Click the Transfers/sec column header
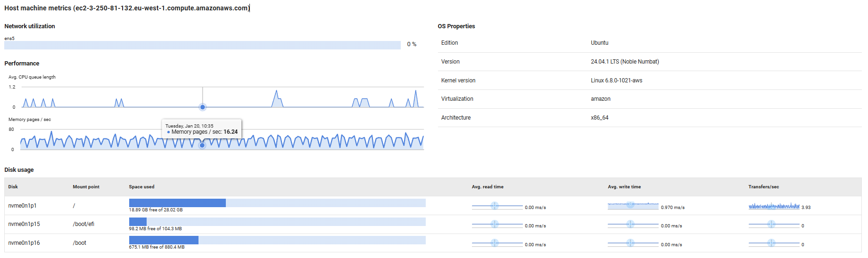 [x=763, y=187]
